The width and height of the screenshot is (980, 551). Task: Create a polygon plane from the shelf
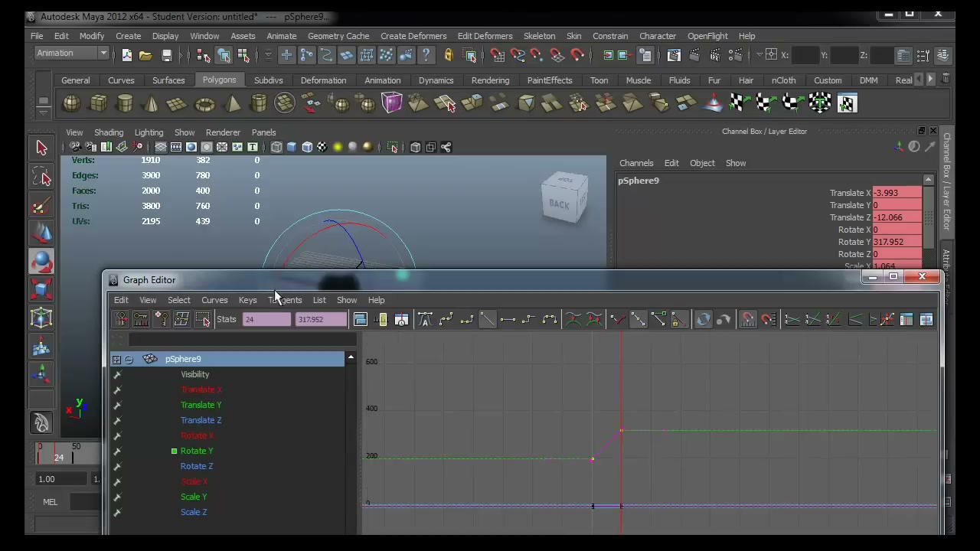point(177,103)
